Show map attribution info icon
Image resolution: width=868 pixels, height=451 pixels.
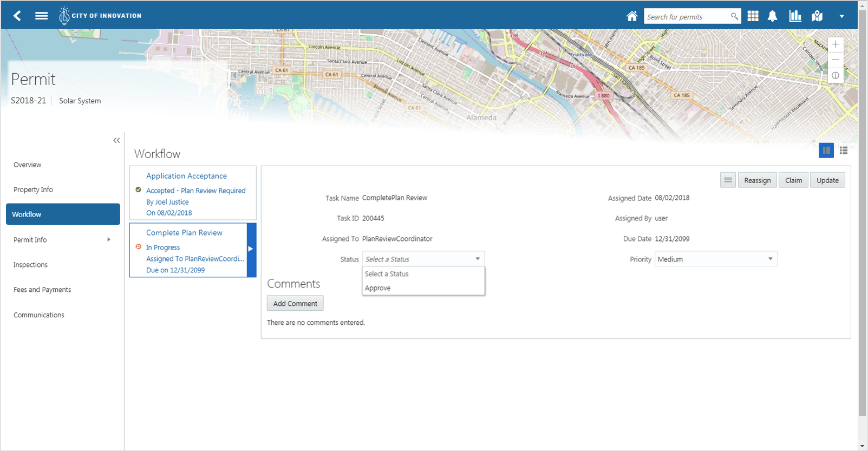[836, 76]
